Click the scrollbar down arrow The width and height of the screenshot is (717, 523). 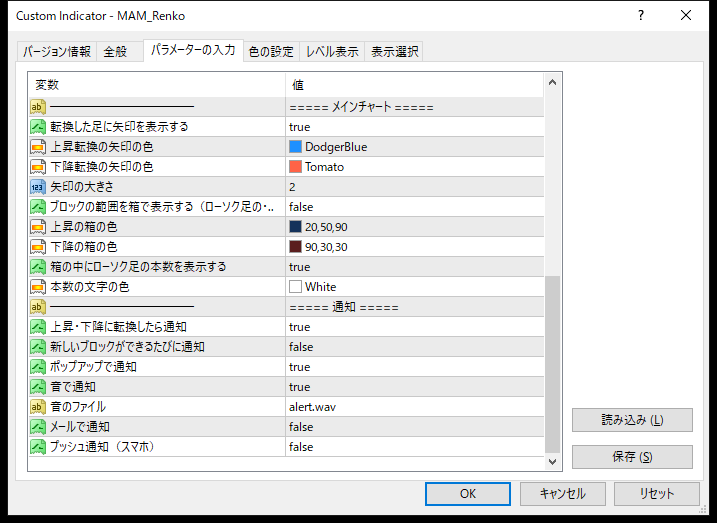[552, 462]
